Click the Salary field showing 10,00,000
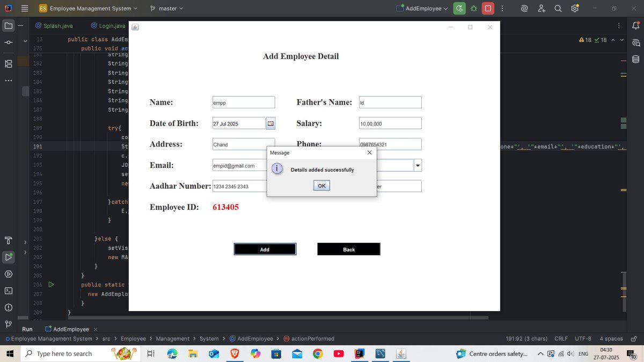 click(x=390, y=123)
